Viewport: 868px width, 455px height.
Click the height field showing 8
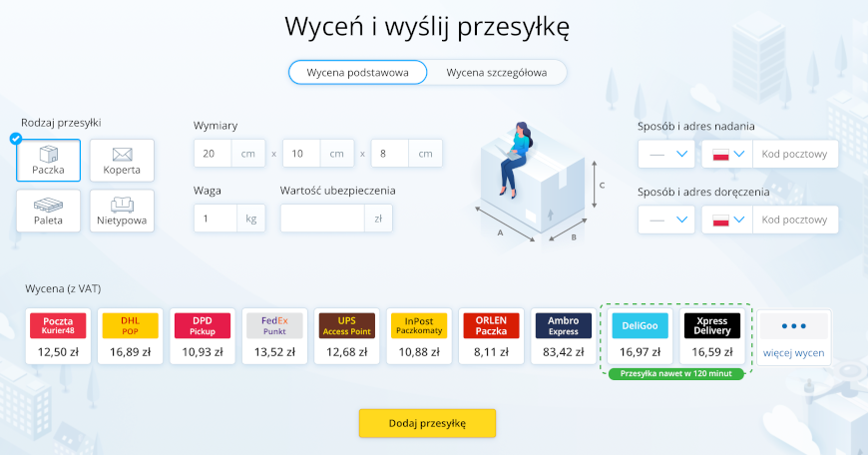coord(390,154)
